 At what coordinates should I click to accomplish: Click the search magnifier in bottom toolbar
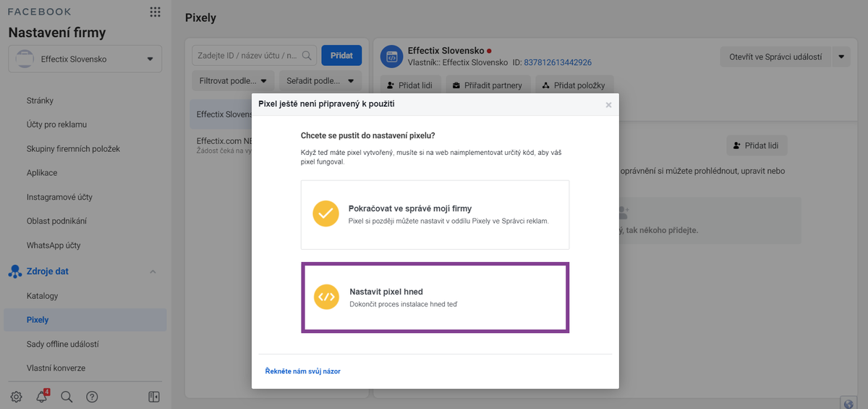(67, 397)
